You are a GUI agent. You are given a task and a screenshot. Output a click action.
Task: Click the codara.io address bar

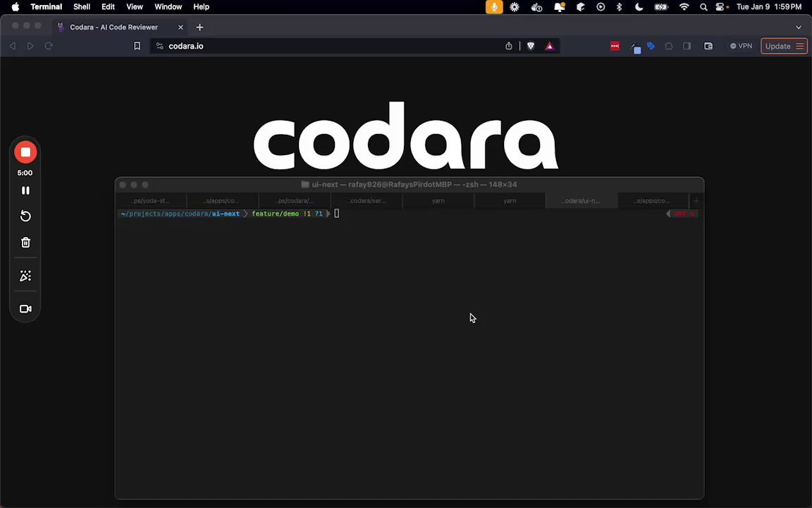pyautogui.click(x=185, y=46)
